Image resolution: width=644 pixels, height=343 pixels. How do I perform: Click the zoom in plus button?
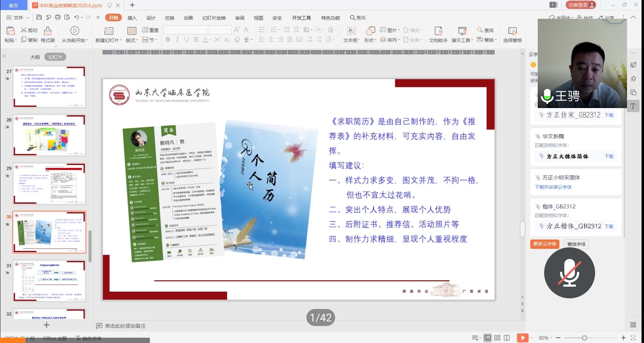pos(623,338)
